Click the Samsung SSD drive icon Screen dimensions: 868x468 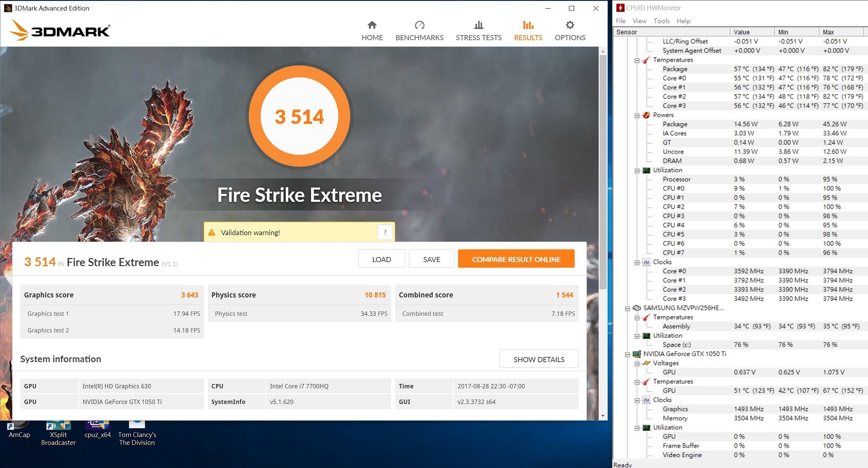pos(637,308)
